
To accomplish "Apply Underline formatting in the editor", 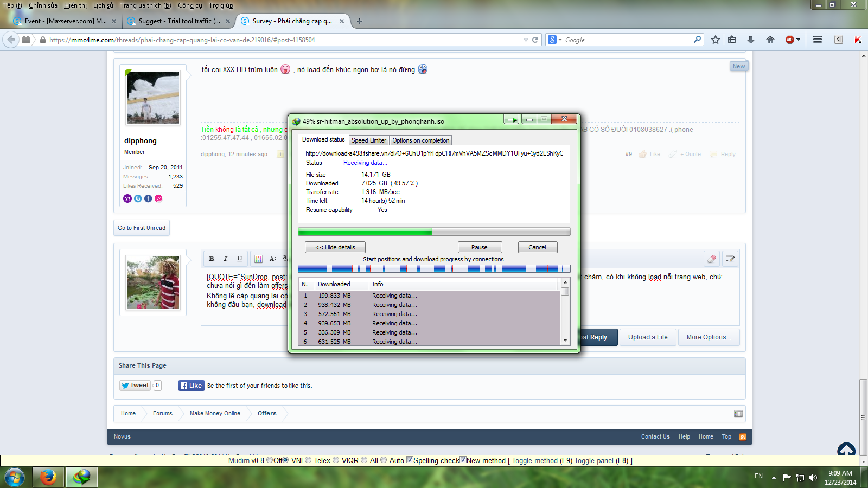I will pyautogui.click(x=239, y=259).
